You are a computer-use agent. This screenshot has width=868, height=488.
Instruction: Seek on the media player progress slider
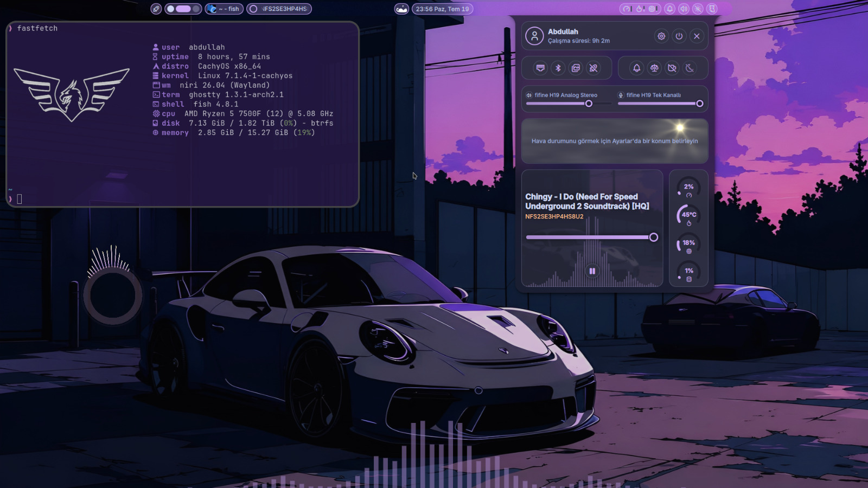592,237
